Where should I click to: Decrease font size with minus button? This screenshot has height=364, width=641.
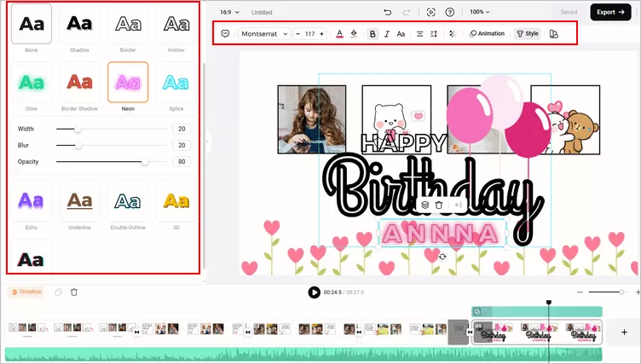[x=298, y=33]
